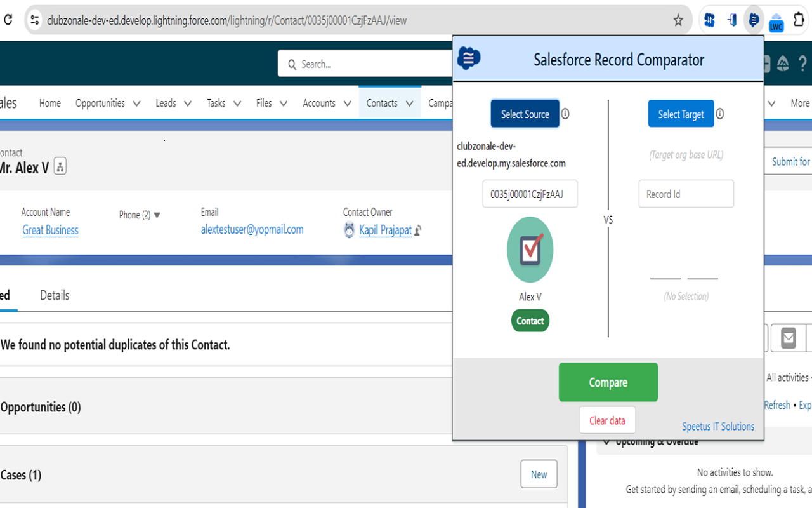Expand the Phone (2) dropdown
Viewport: 812px width, 508px height.
coord(157,215)
